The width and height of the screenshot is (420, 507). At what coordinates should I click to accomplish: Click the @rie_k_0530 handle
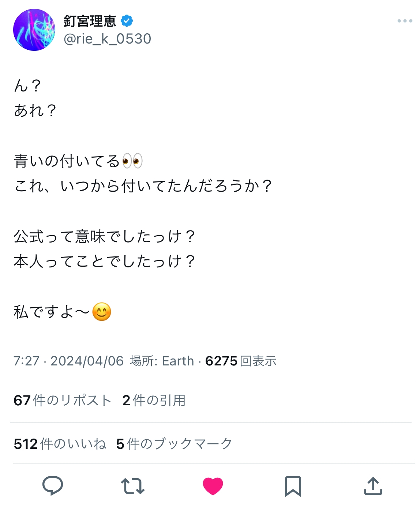pos(107,39)
